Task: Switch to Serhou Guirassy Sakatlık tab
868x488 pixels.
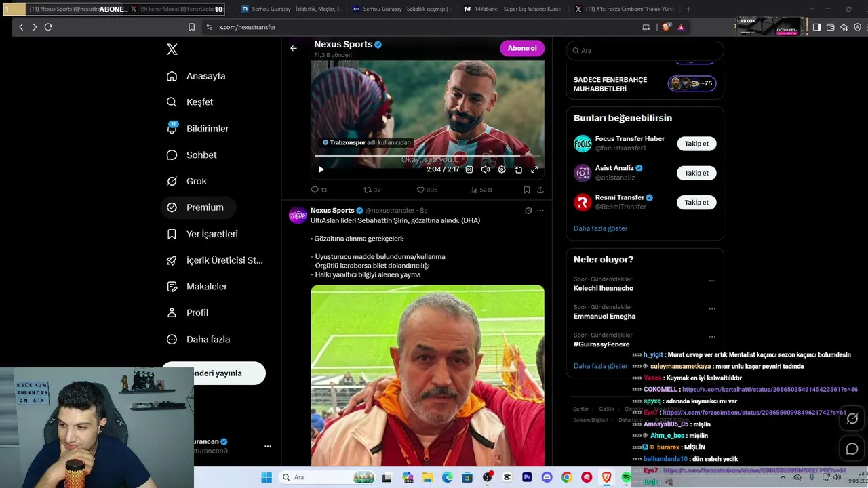Action: point(403,9)
